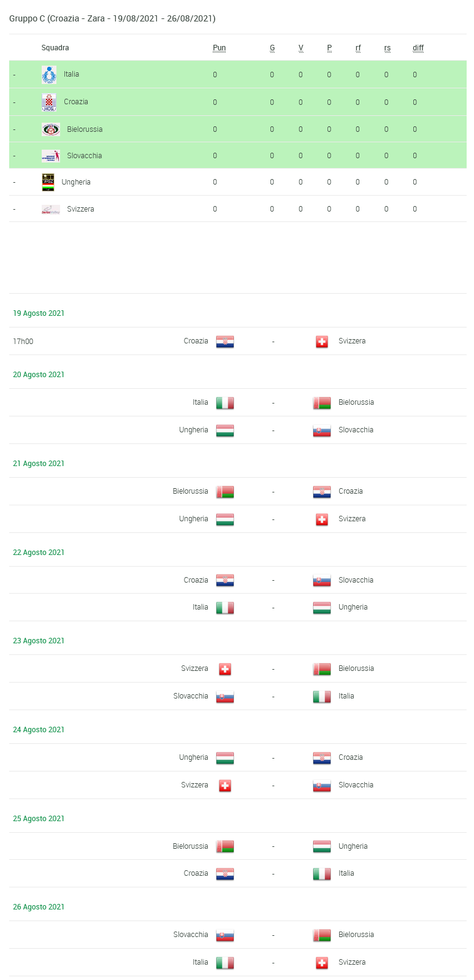474x980 pixels.
Task: Select the 22 Agosto 2021 date heading
Action: click(39, 553)
